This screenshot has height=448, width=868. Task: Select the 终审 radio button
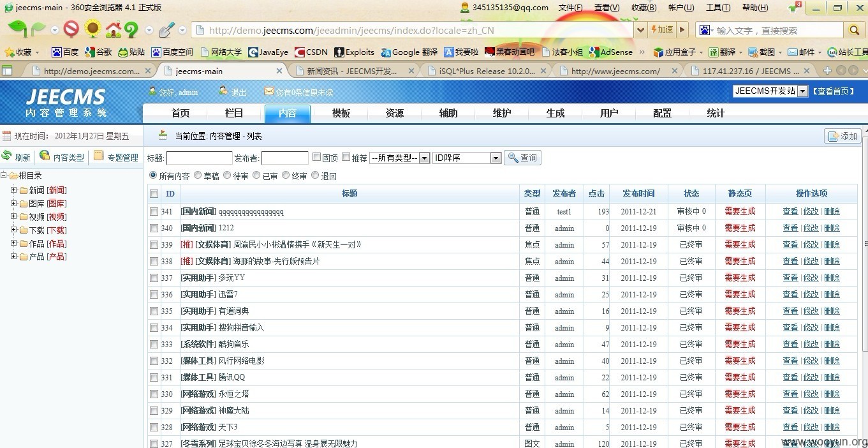pyautogui.click(x=286, y=175)
